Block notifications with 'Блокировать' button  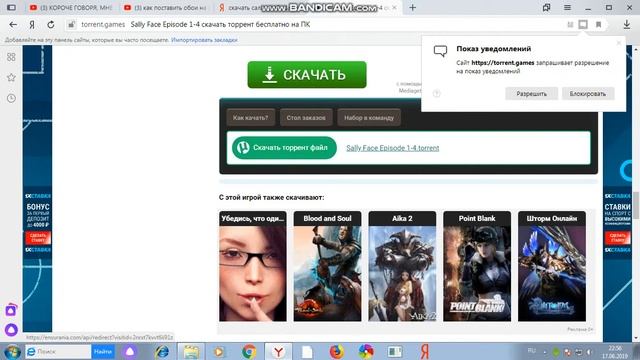[588, 93]
